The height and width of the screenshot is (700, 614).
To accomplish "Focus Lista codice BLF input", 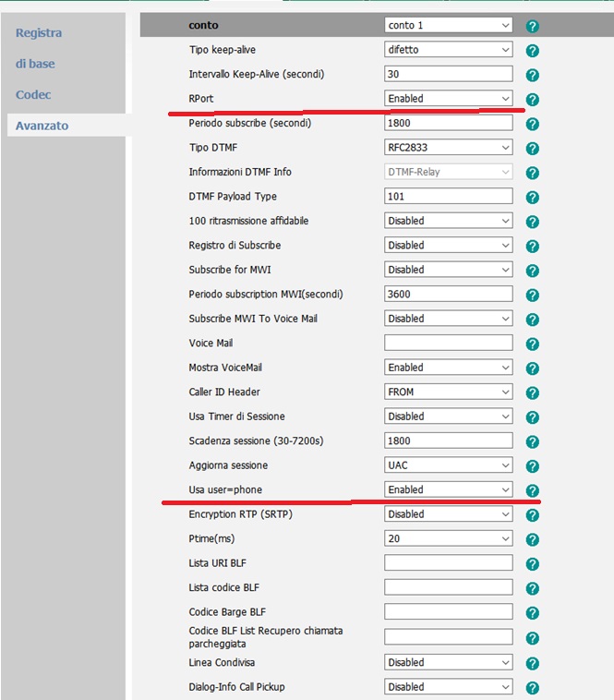I will coord(449,587).
